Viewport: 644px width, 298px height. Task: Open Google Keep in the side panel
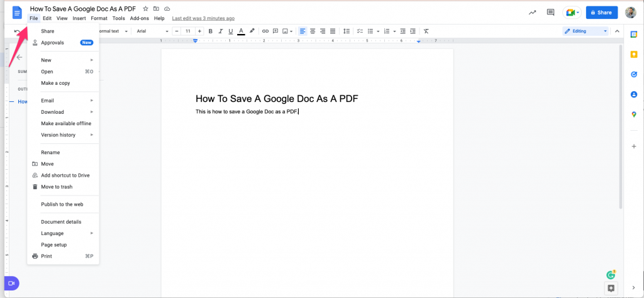[634, 54]
